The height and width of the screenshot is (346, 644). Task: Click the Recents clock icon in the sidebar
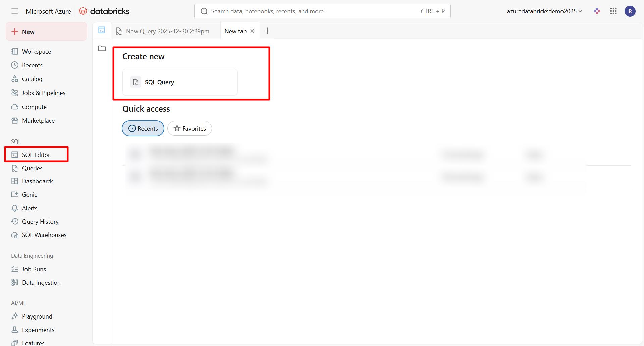pyautogui.click(x=15, y=65)
